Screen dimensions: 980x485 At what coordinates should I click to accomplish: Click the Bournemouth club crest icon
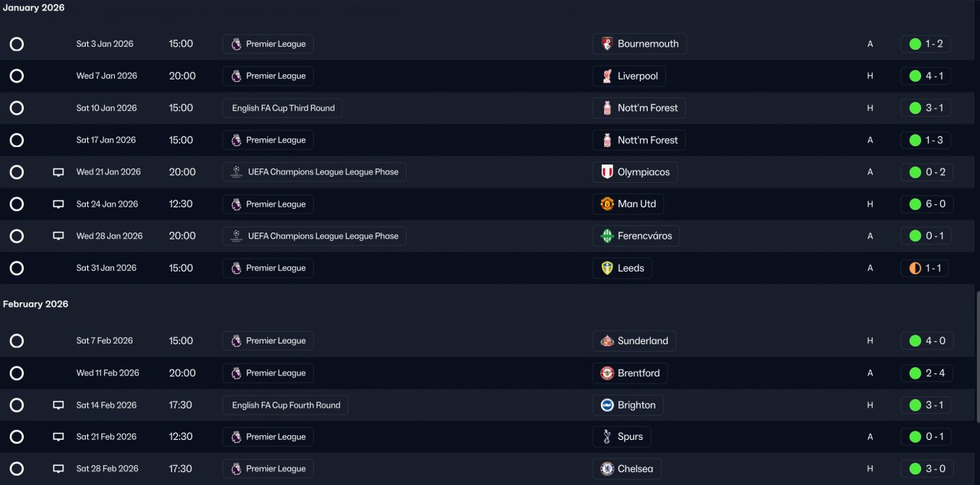tap(607, 44)
